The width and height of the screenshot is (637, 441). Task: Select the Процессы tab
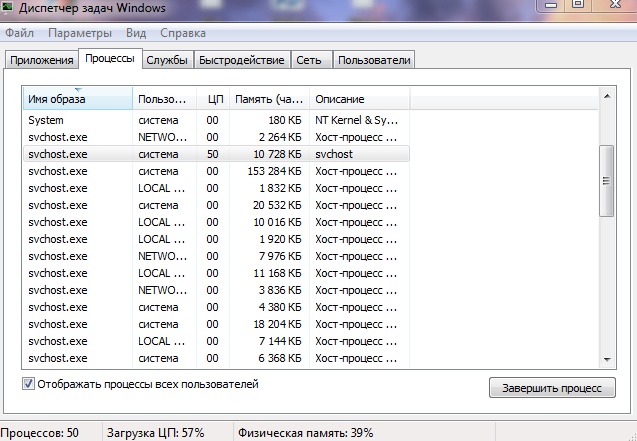click(110, 59)
